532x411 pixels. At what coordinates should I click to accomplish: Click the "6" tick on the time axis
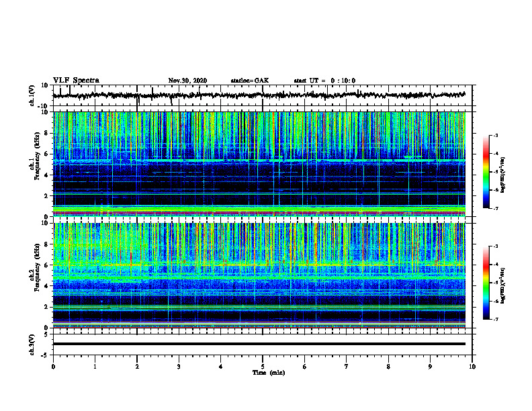305,367
